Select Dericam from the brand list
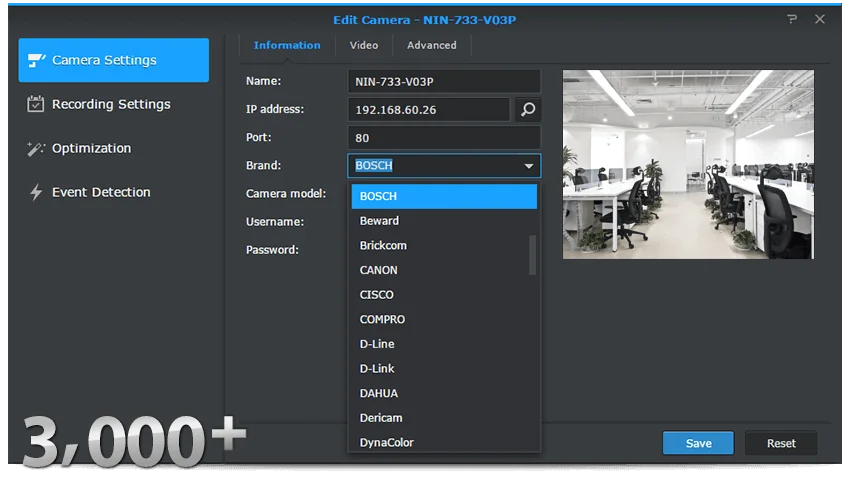The width and height of the screenshot is (850, 480). (x=444, y=418)
